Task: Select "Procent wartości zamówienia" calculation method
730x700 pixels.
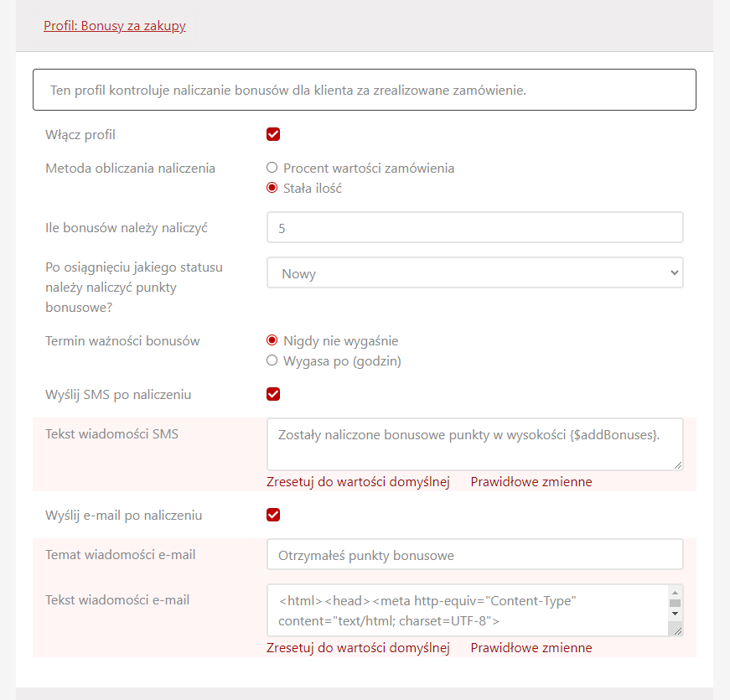Action: 272,168
